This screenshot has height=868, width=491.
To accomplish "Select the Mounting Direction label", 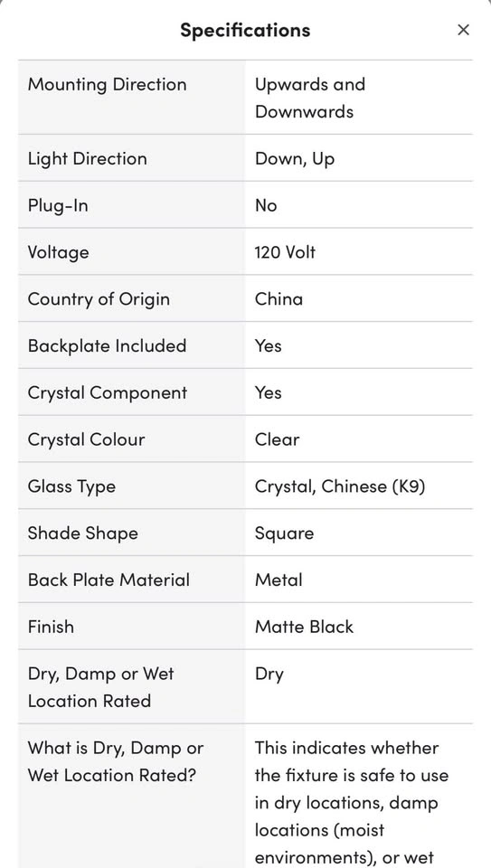I will [107, 85].
